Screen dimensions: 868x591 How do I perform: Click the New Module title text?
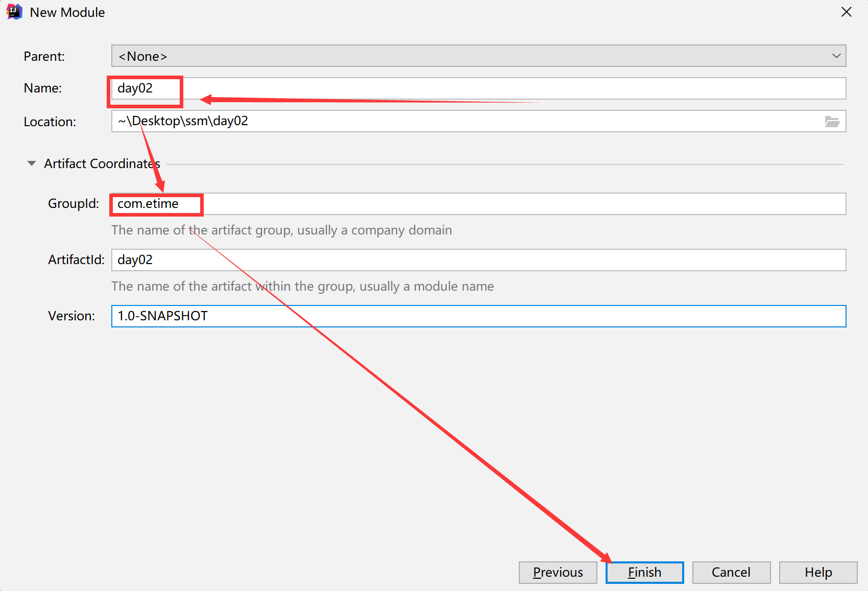click(x=67, y=12)
